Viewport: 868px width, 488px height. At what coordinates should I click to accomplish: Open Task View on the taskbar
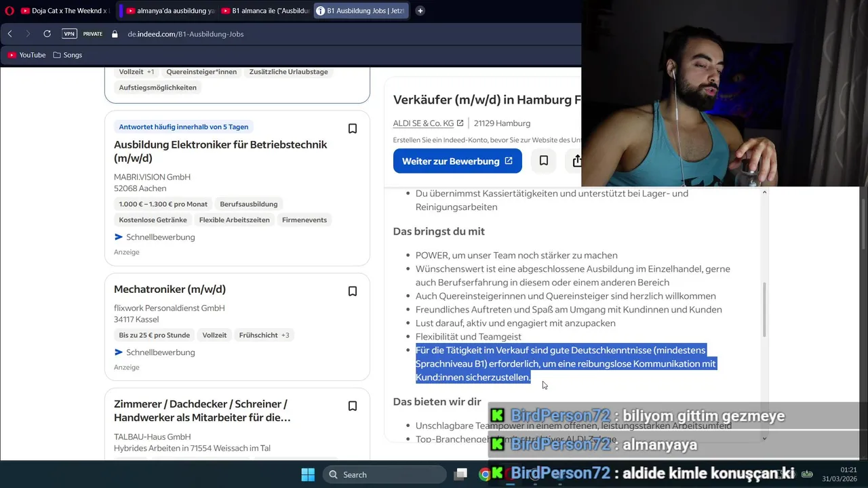coord(461,474)
